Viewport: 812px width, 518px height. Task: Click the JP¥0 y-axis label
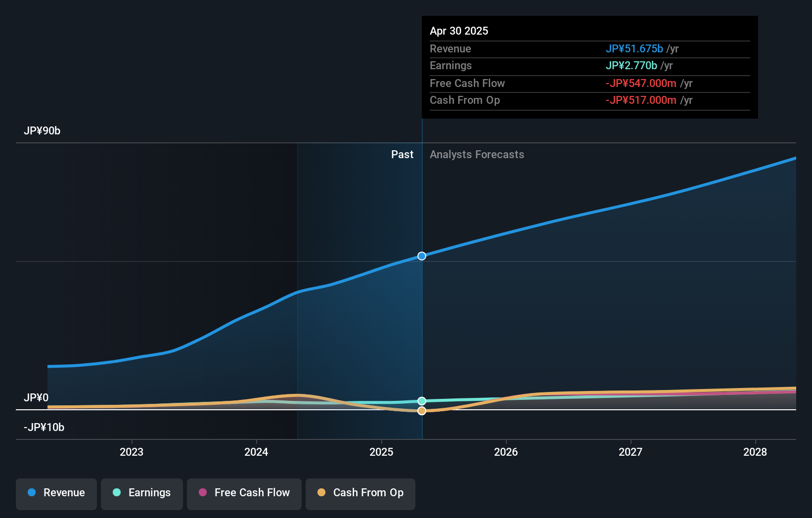tap(36, 398)
